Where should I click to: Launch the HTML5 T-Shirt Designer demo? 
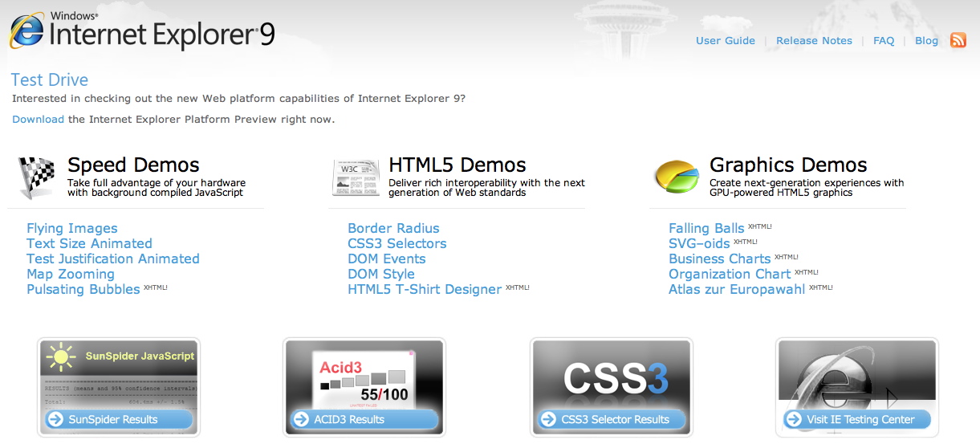425,289
